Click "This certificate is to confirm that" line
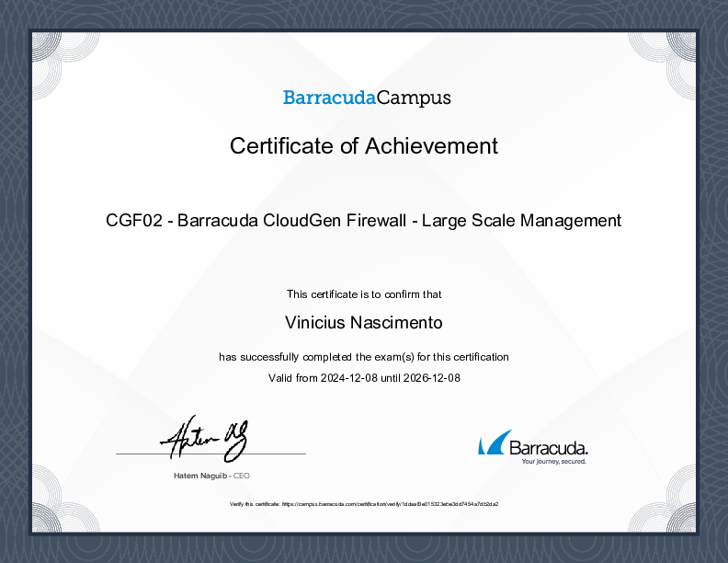This screenshot has width=728, height=563. pyautogui.click(x=364, y=294)
